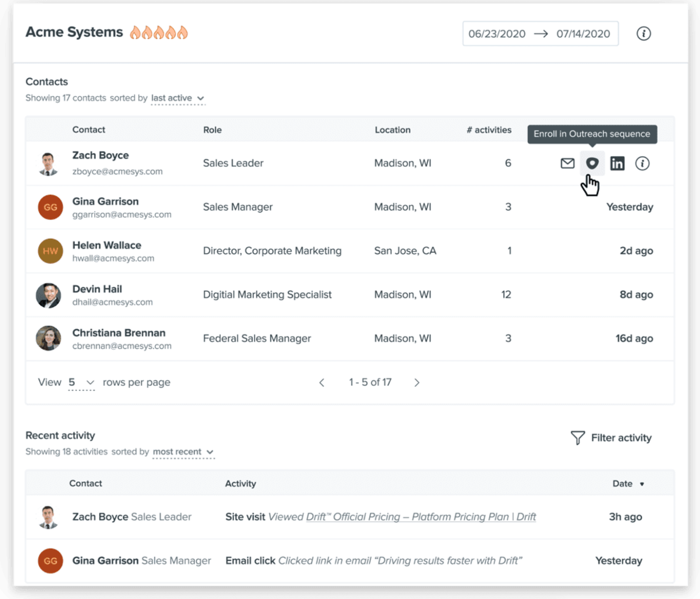
Task: Open Devin Hail's profile thumbnail
Action: point(49,295)
